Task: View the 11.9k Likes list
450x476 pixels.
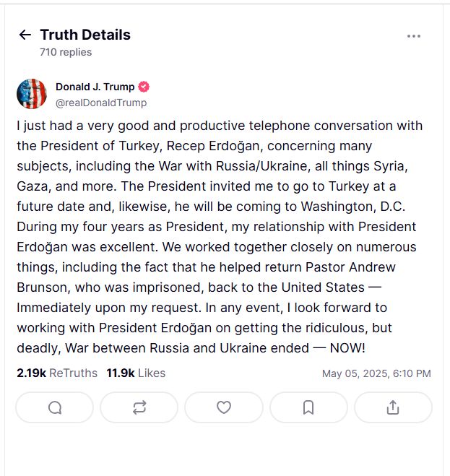Action: pos(136,373)
